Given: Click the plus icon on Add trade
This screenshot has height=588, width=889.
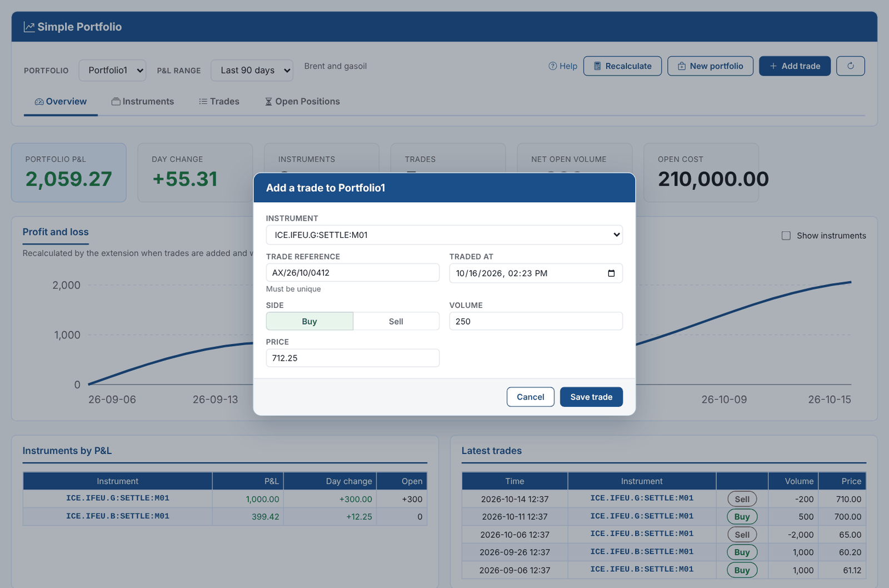Looking at the screenshot, I should (773, 66).
